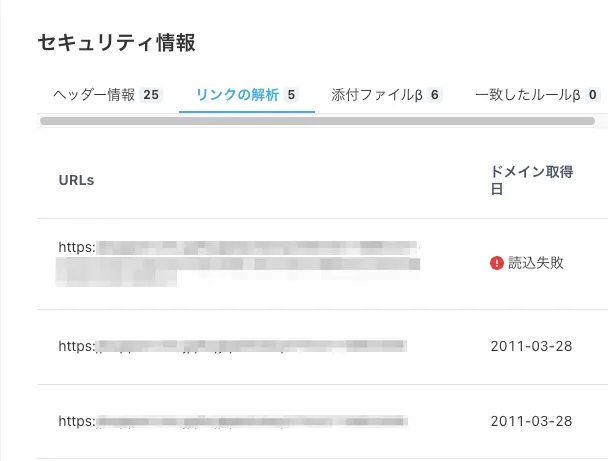Screen dimensions: 608x461
Task: Open the ヘッダー情報 tab
Action: 94,95
